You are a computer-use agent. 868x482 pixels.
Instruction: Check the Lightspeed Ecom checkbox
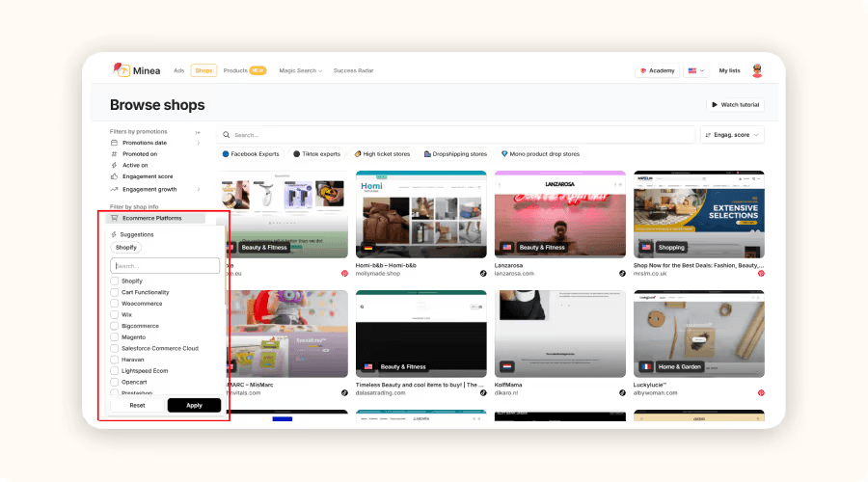tap(115, 371)
